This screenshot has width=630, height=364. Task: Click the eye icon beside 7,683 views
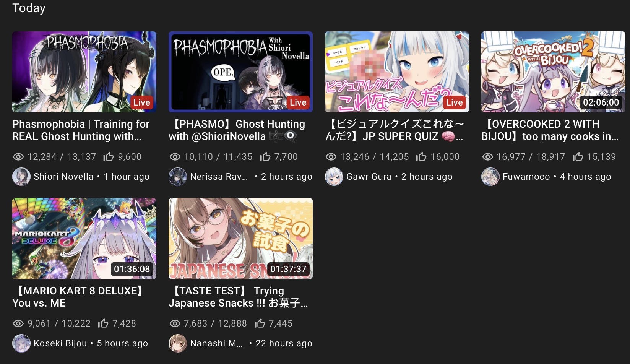tap(175, 323)
